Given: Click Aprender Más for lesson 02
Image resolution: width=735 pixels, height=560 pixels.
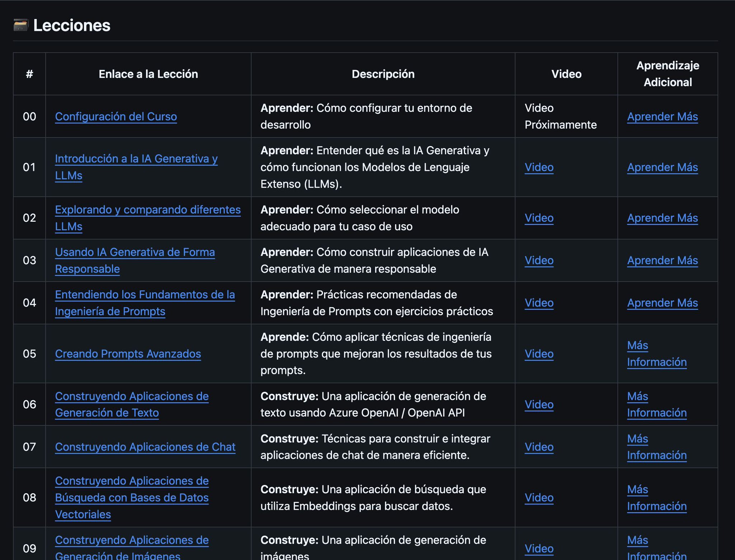Looking at the screenshot, I should click(663, 218).
